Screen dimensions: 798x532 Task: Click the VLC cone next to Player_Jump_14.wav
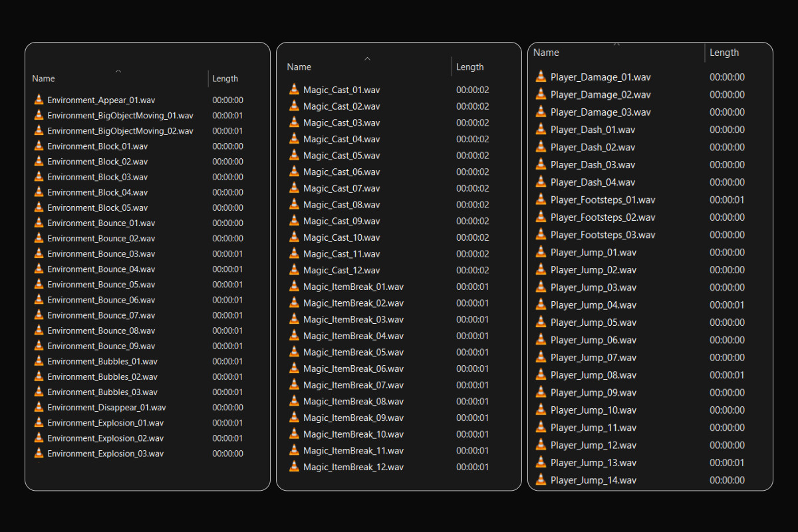point(541,479)
